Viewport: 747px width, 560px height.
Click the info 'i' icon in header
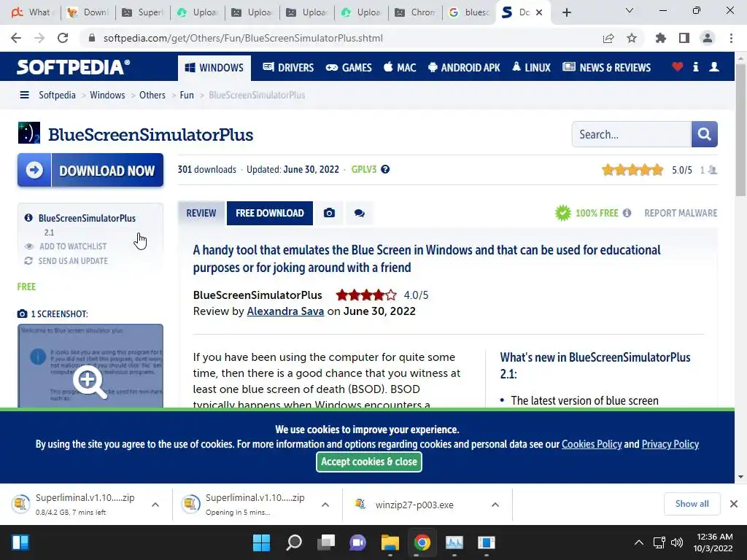coord(695,66)
